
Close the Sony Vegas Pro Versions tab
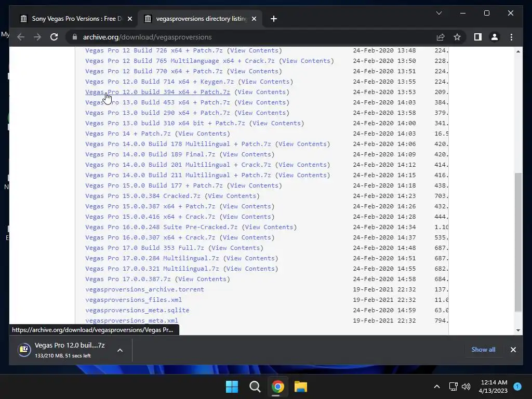[129, 19]
